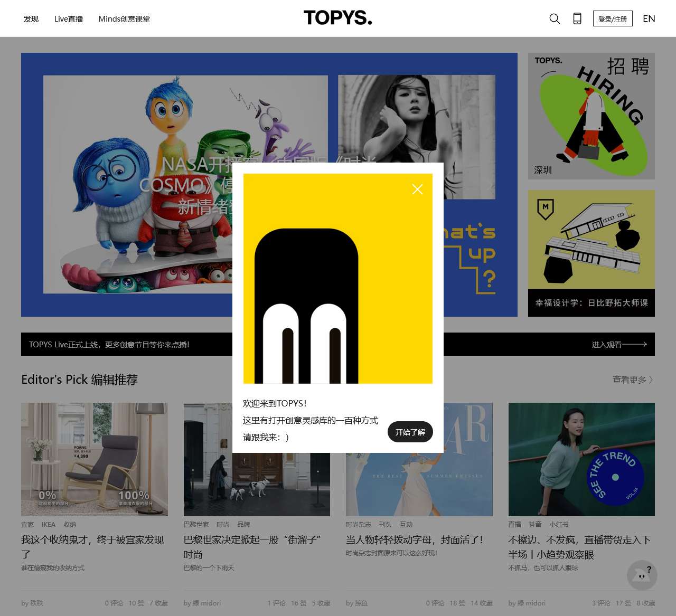Click the 开始了解 button in popup

pos(410,432)
